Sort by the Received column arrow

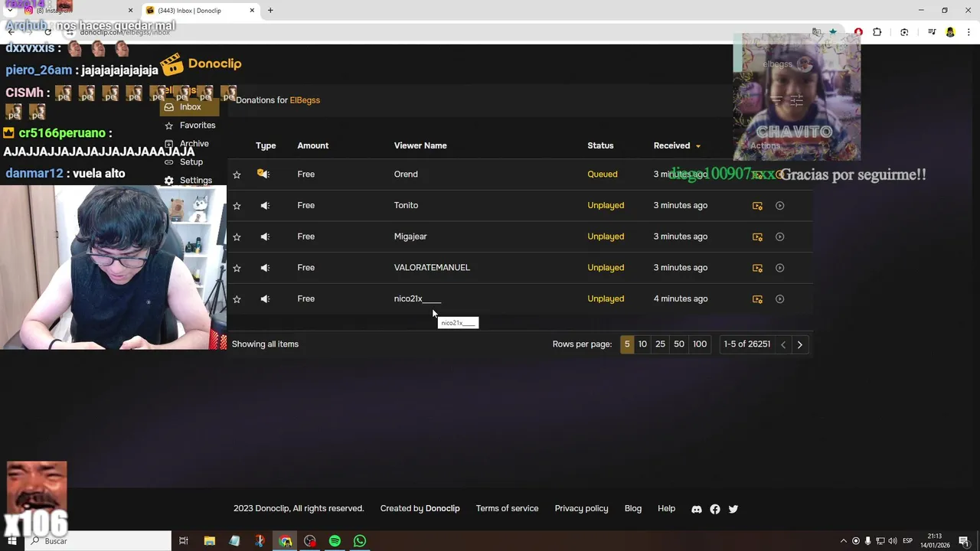click(x=697, y=146)
